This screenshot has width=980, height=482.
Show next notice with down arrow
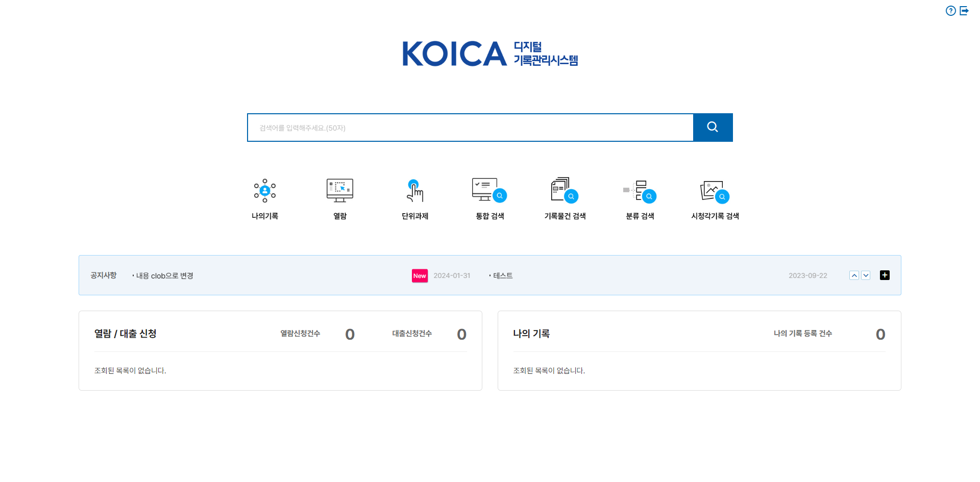click(866, 275)
